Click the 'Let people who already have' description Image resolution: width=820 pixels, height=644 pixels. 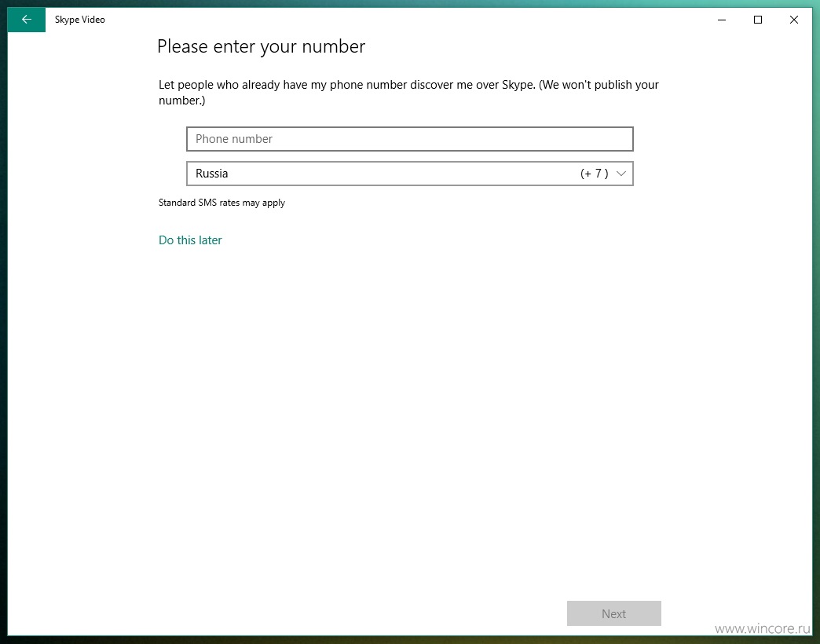point(408,93)
